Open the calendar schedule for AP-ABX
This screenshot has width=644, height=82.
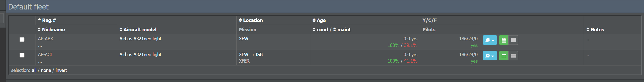(503, 40)
